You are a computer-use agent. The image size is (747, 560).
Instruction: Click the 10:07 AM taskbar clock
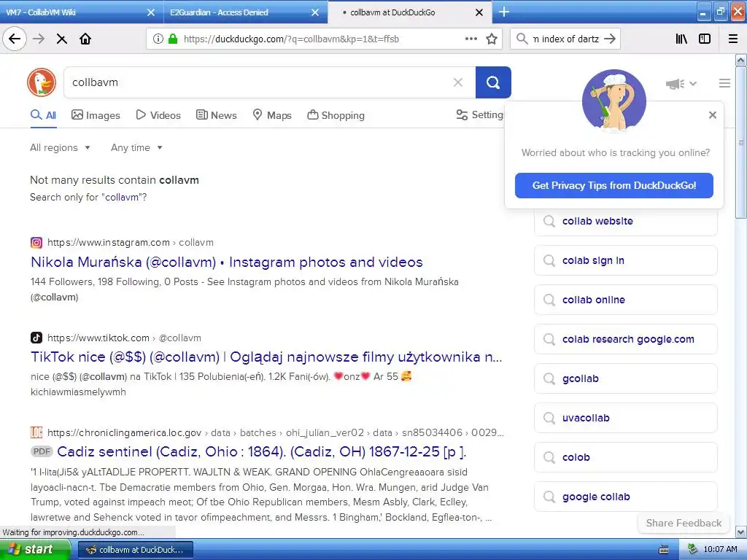pos(720,550)
